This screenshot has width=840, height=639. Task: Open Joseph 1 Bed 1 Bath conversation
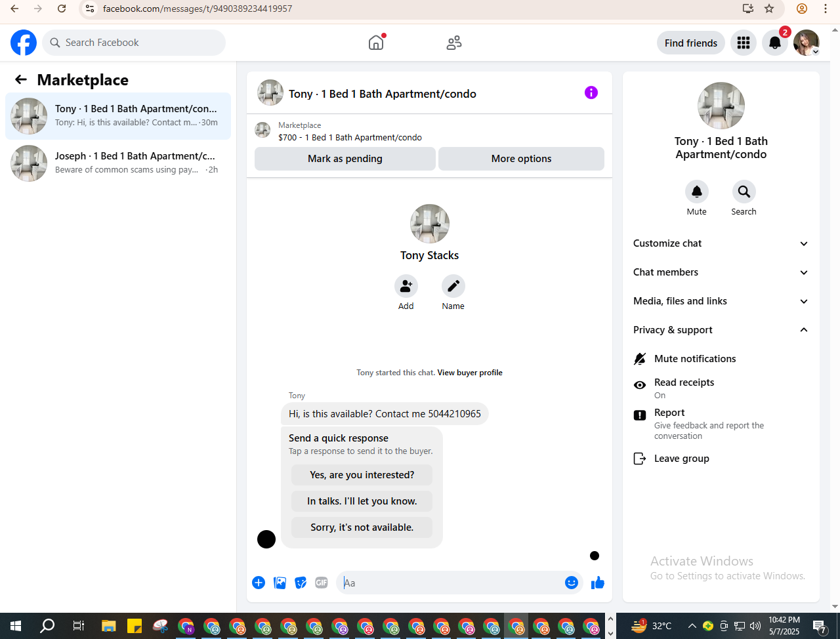[x=118, y=163]
